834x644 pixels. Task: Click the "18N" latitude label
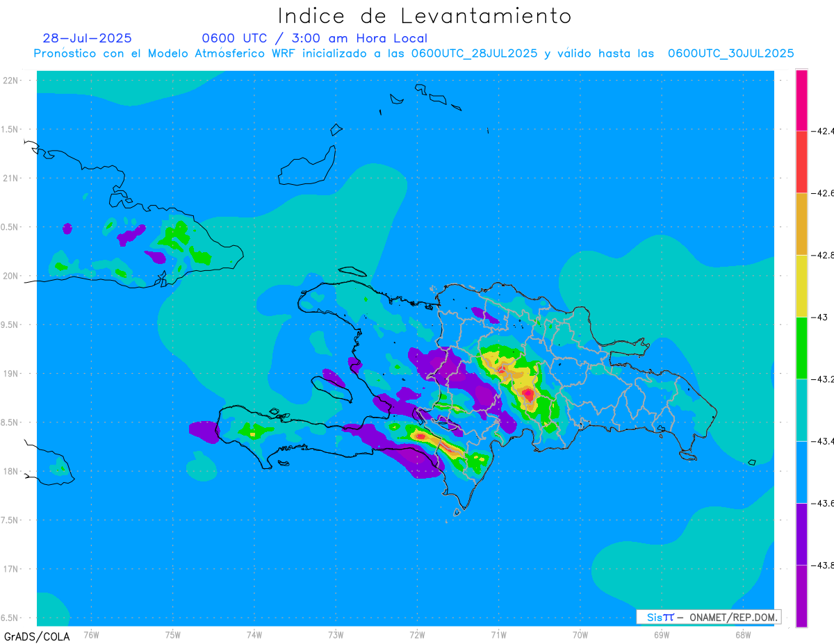click(11, 471)
